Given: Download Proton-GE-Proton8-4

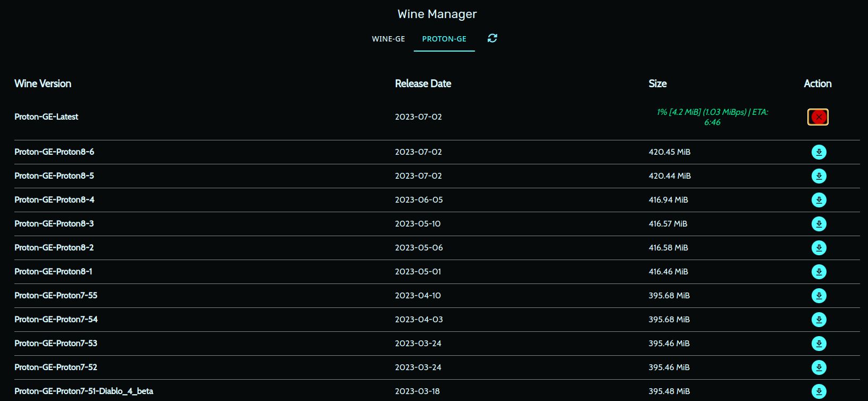Looking at the screenshot, I should point(819,200).
